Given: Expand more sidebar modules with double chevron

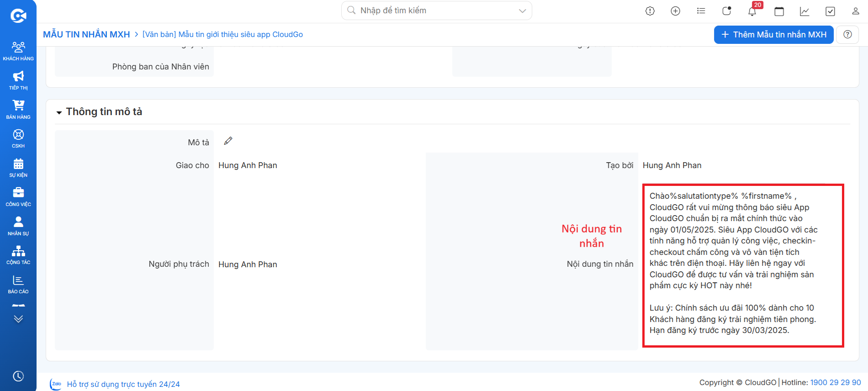Looking at the screenshot, I should click(x=18, y=319).
